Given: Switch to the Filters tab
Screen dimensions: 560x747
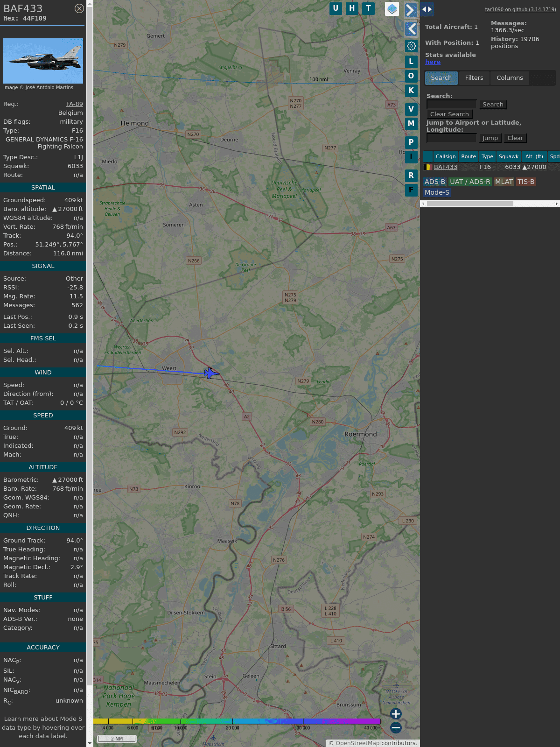Looking at the screenshot, I should pos(474,78).
